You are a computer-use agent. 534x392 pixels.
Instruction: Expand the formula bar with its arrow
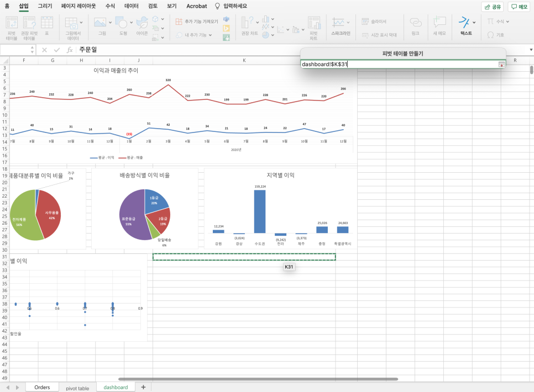pyautogui.click(x=531, y=50)
